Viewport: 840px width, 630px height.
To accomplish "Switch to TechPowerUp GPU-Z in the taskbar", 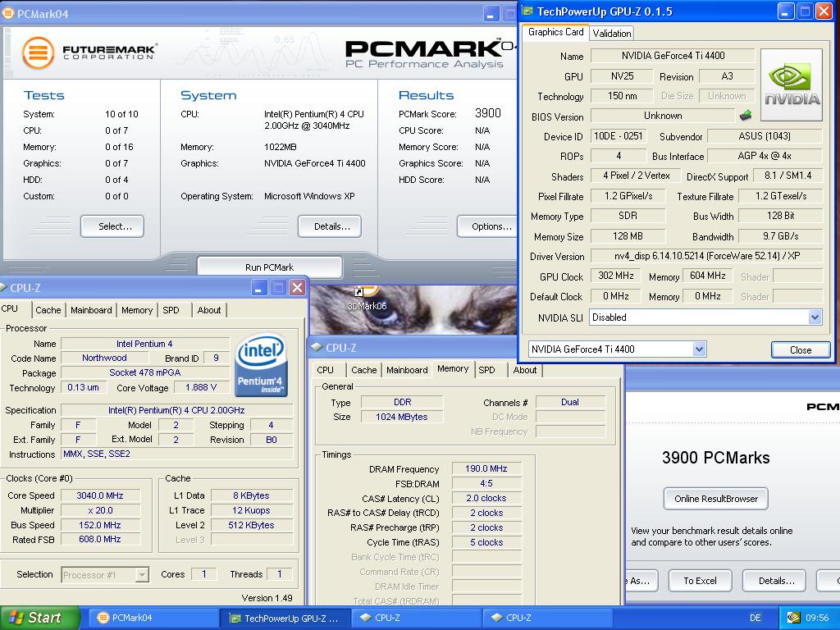I will [x=285, y=618].
